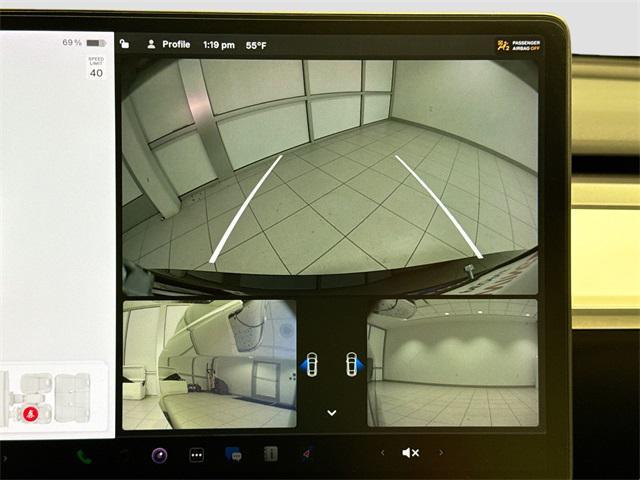Open the phone app in bottom bar
Viewport: 640px width, 480px height.
(84, 456)
